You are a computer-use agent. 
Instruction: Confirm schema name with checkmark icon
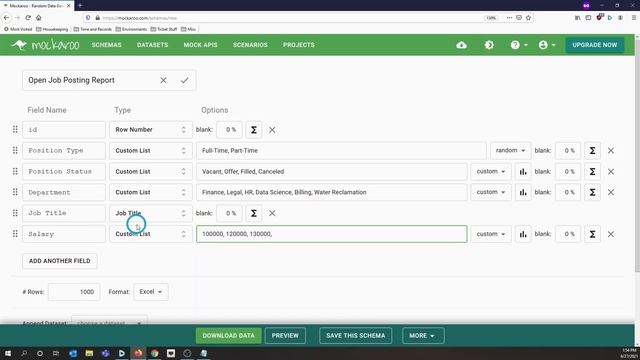tap(184, 80)
